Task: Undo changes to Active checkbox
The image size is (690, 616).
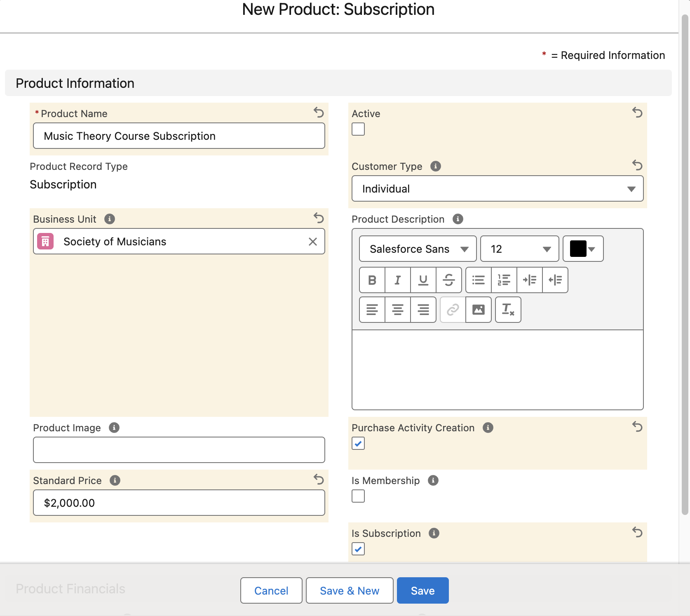Action: tap(637, 112)
